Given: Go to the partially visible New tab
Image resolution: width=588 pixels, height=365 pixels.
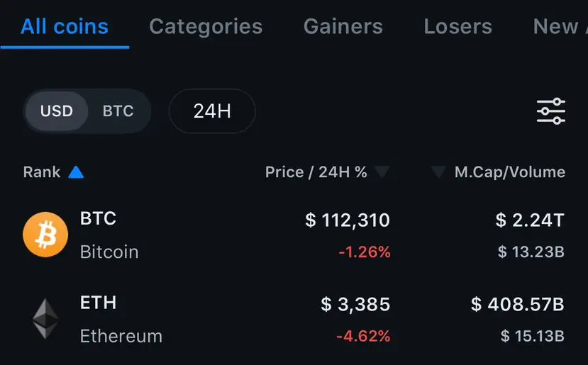Looking at the screenshot, I should [x=560, y=27].
